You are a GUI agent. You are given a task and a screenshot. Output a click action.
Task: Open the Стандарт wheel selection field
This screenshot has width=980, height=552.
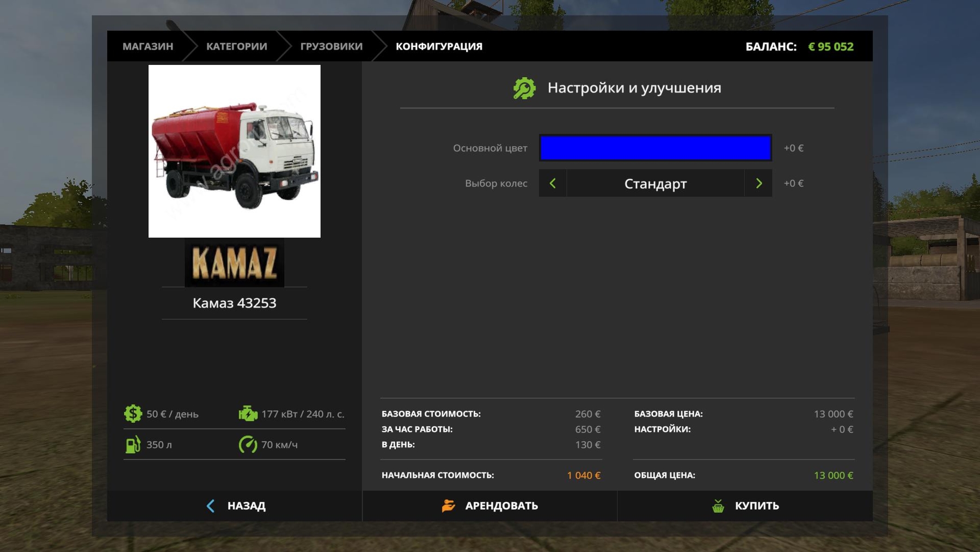coord(655,184)
